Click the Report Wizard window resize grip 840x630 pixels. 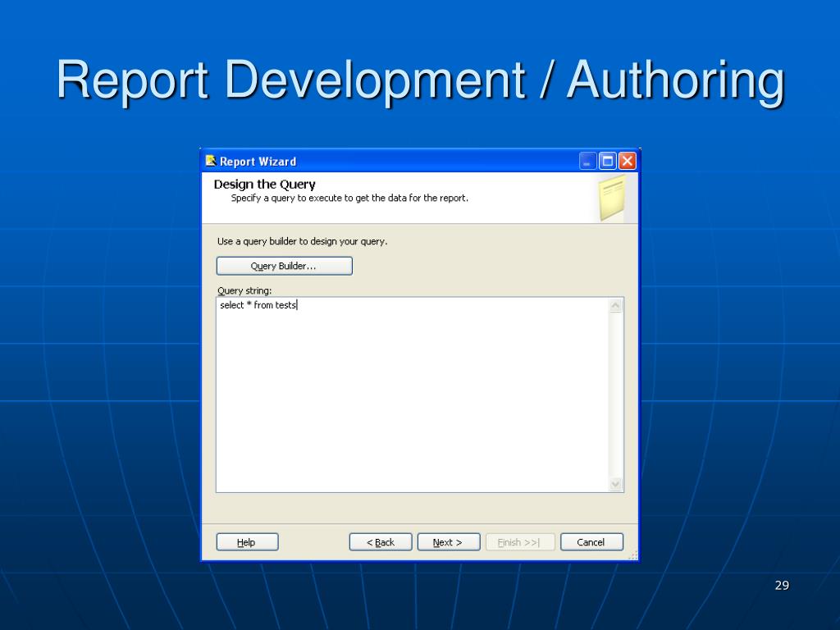[632, 555]
